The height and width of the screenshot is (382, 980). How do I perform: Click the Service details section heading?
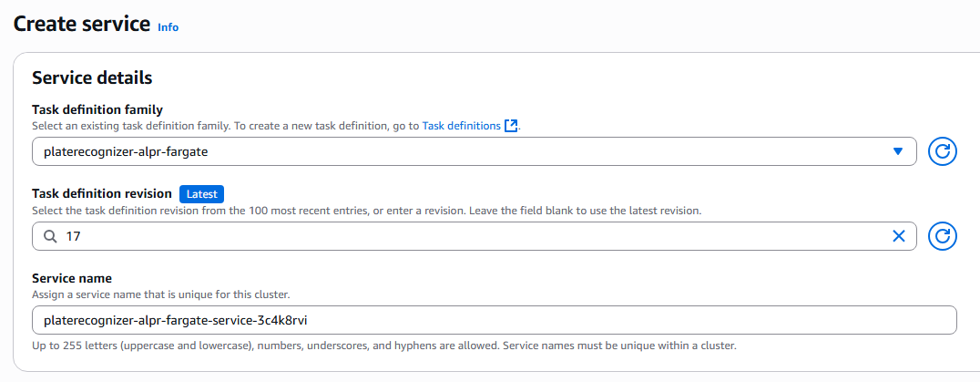coord(92,77)
